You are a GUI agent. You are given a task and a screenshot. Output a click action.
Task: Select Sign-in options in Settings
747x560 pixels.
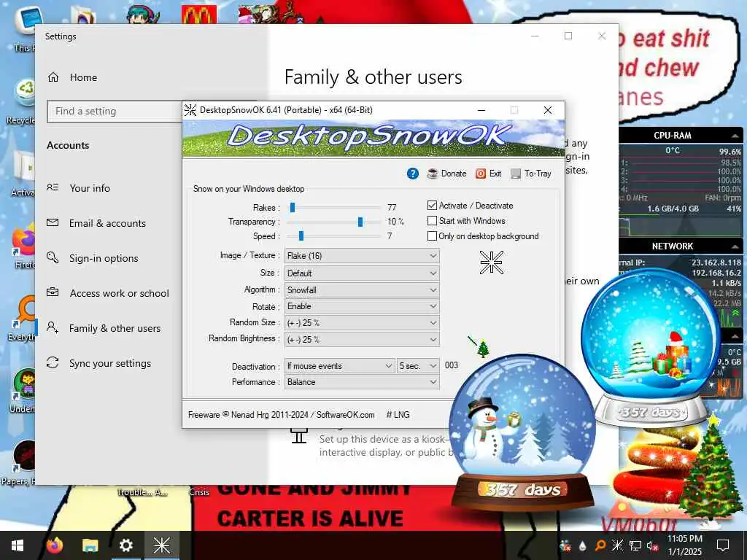tap(104, 258)
